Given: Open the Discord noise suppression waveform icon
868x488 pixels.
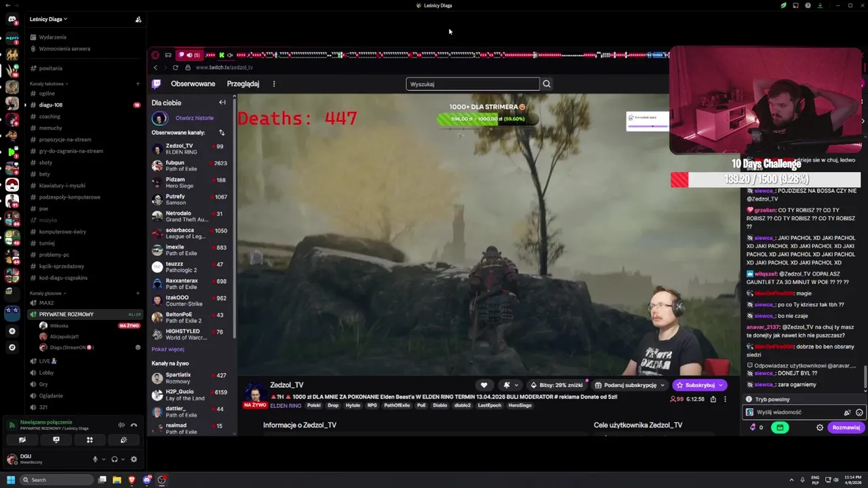Looking at the screenshot, I should coord(121,425).
